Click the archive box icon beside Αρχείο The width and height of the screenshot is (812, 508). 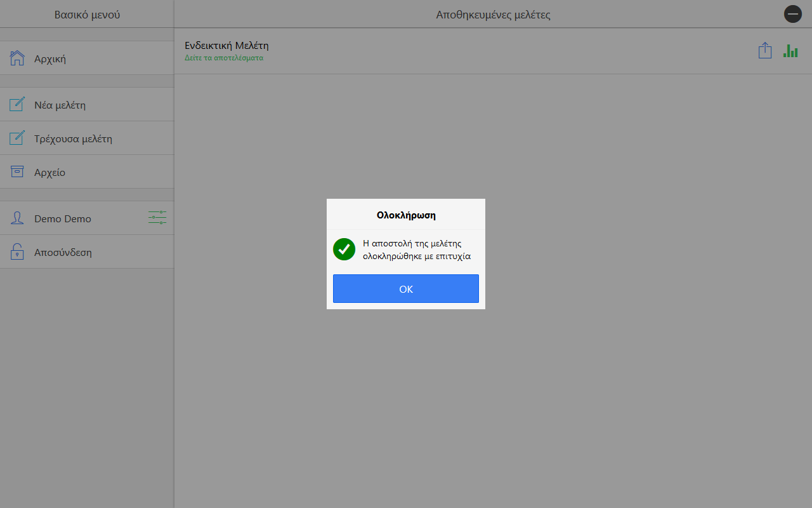17,172
